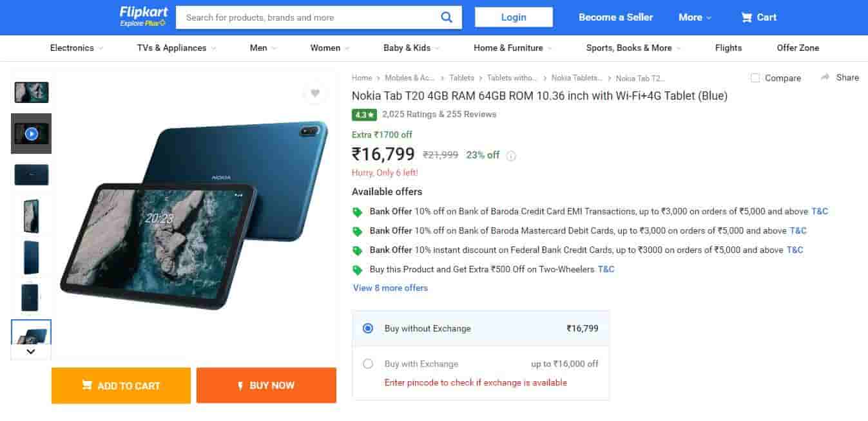
Task: Click the BUY NOW button
Action: 266,385
